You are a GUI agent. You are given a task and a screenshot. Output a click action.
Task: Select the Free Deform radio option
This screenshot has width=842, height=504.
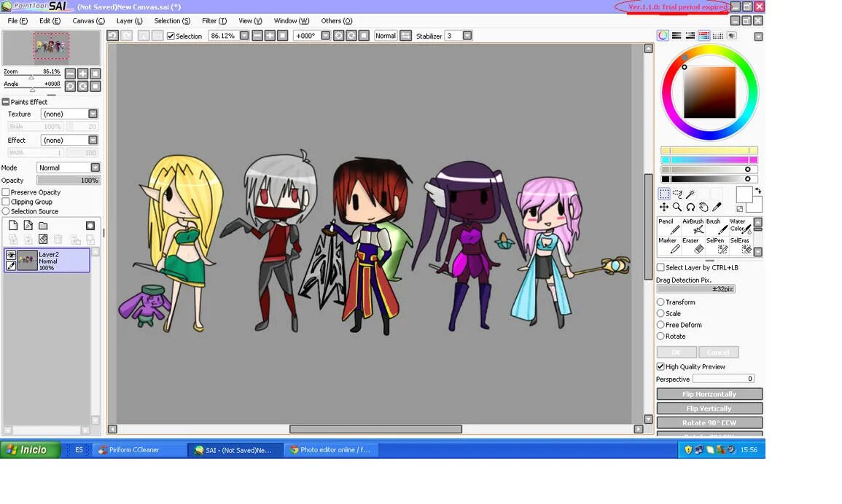tap(660, 325)
